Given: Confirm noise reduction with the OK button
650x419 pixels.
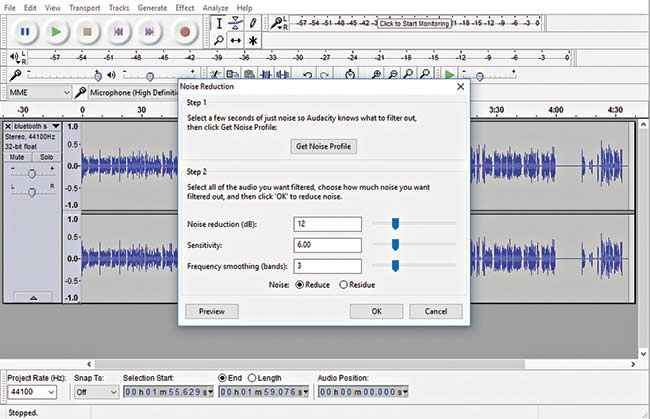Looking at the screenshot, I should point(376,311).
